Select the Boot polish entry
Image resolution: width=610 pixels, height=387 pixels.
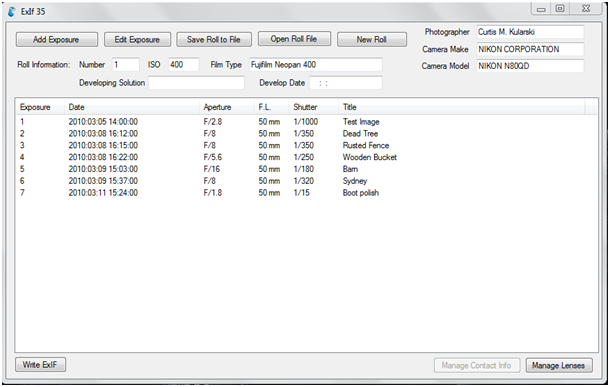[x=361, y=193]
